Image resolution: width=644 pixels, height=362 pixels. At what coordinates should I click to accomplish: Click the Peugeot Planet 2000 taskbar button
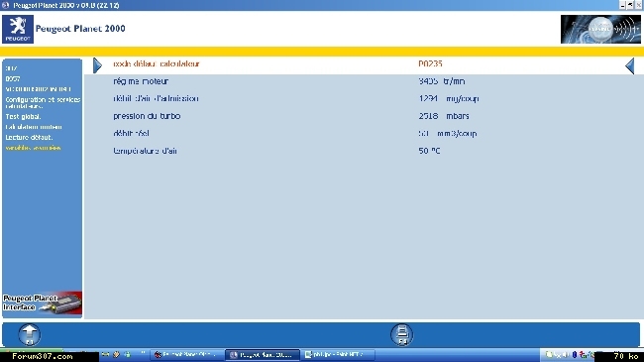263,355
